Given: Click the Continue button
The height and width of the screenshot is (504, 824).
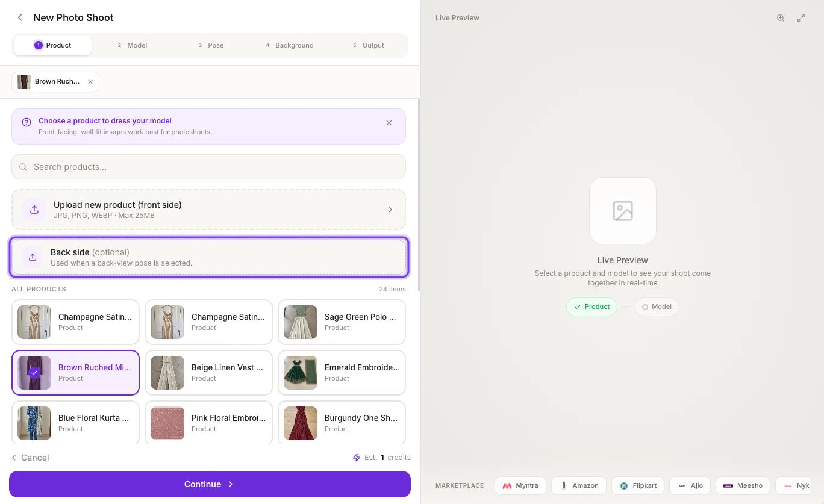Looking at the screenshot, I should [x=210, y=484].
